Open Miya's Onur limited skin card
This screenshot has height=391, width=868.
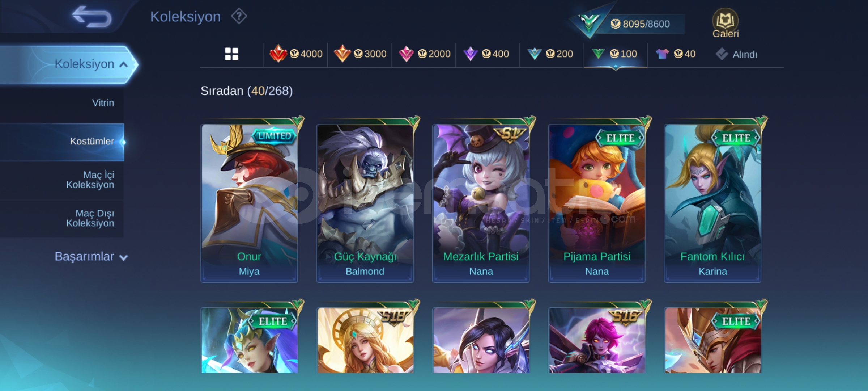(249, 203)
